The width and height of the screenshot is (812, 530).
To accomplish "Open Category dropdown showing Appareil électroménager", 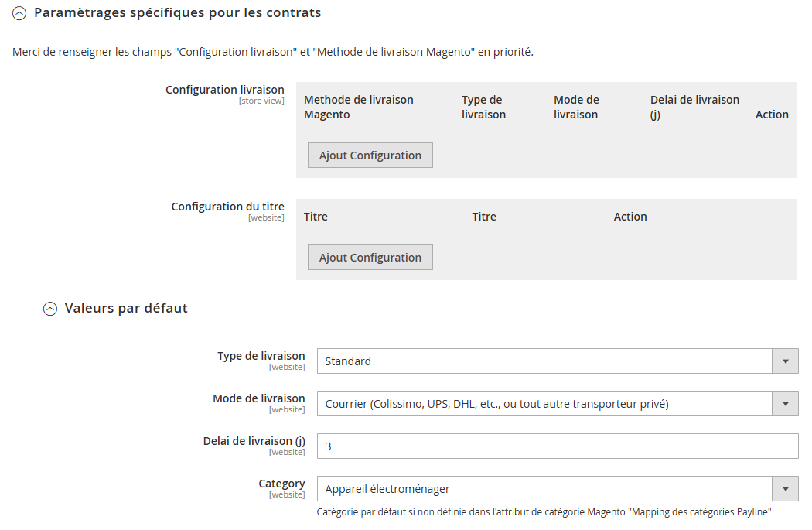I will click(544, 489).
